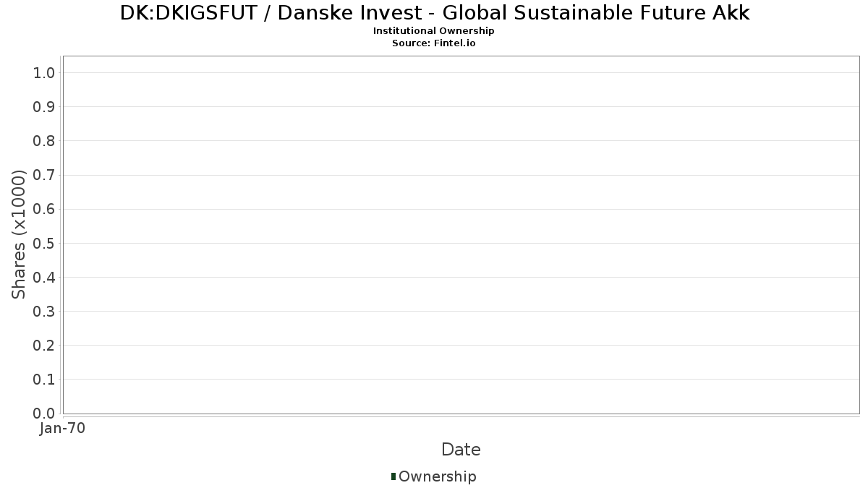
Task: Click the Shares (x1000) y-axis title
Action: pyautogui.click(x=20, y=234)
